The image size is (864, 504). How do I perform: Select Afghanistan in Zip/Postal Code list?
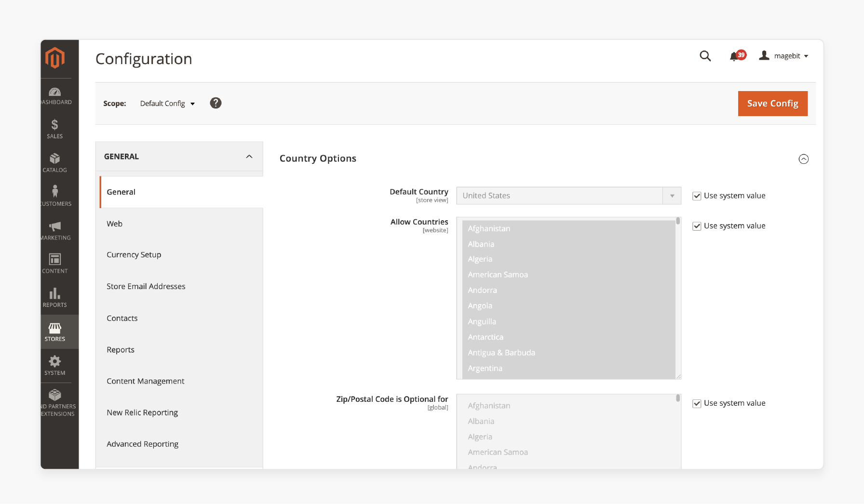pyautogui.click(x=569, y=406)
